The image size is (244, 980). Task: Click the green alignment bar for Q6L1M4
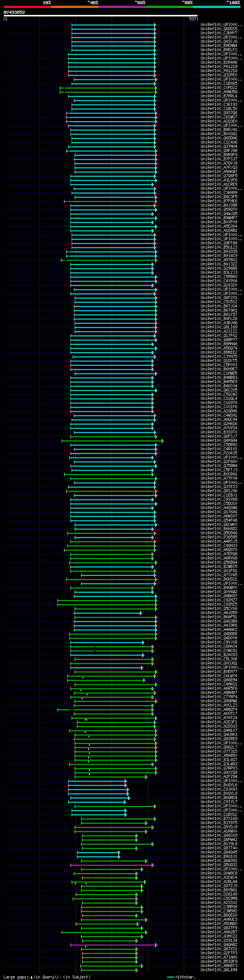point(109,970)
